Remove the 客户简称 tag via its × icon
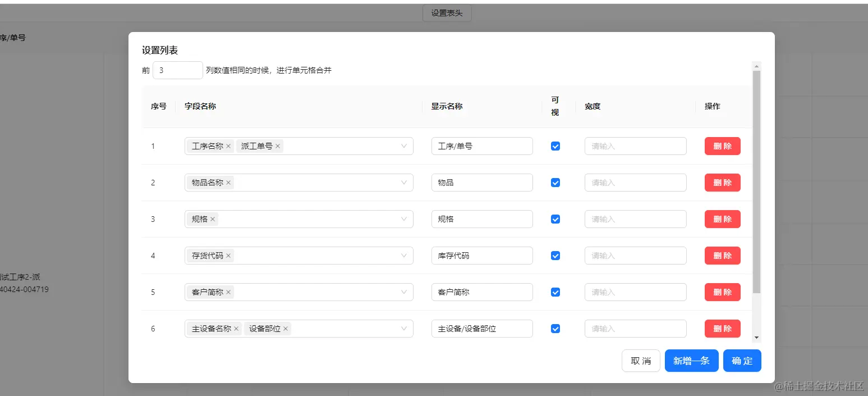Viewport: 868px width, 396px height. tap(228, 292)
